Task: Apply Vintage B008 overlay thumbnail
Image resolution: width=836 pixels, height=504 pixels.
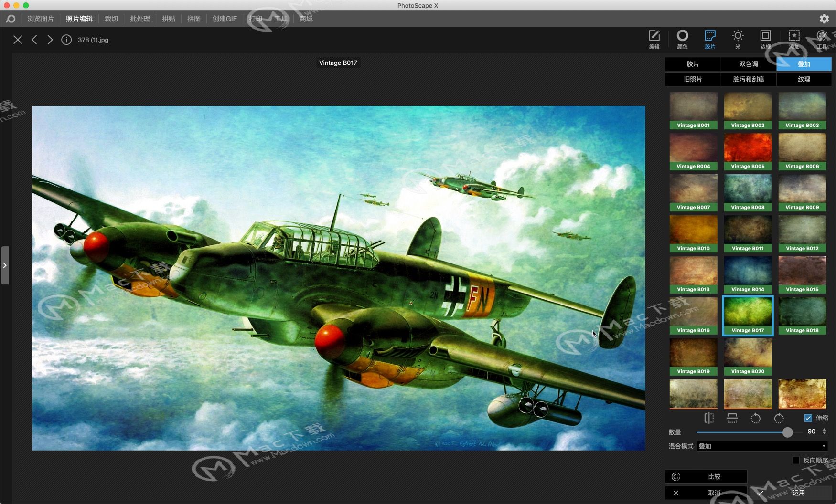Action: coord(748,193)
